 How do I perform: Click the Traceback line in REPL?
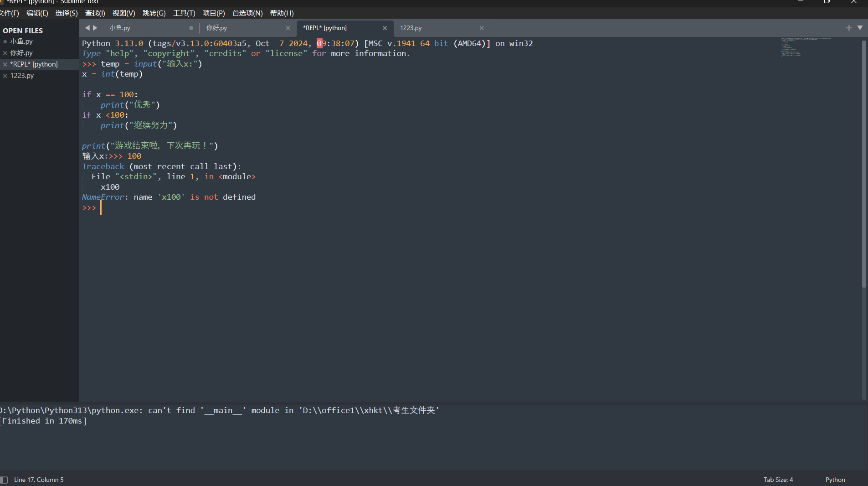(x=161, y=167)
